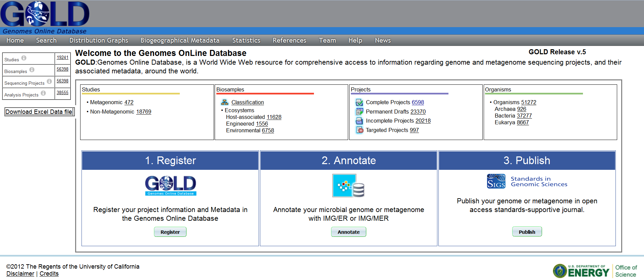Viewport: 644px width, 280px height.
Task: Open Engineered 1556 link
Action: 262,124
